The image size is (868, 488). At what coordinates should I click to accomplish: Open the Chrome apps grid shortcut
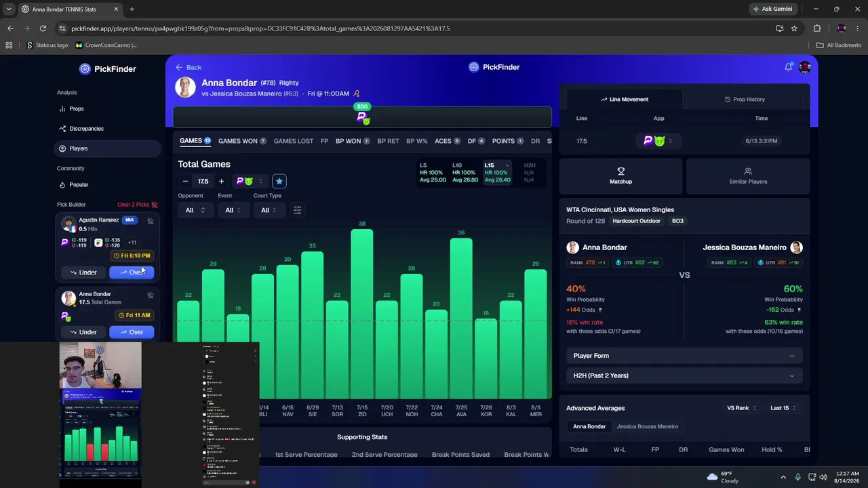point(9,45)
